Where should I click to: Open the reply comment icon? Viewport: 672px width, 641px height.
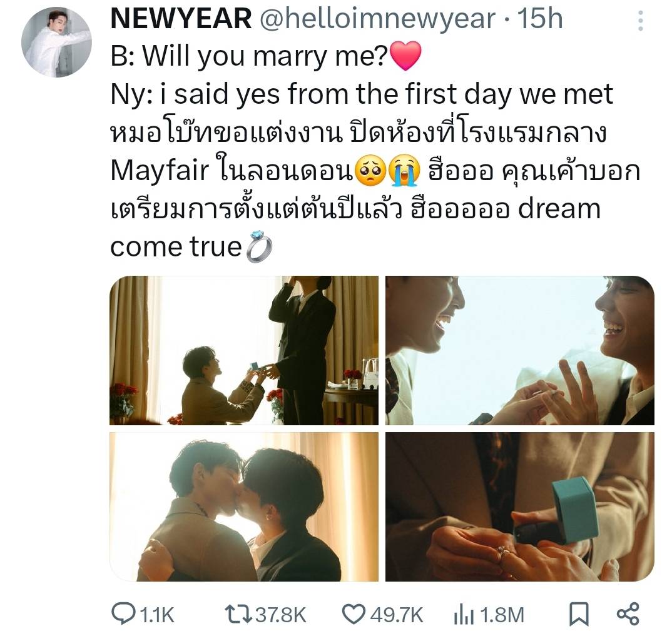pyautogui.click(x=123, y=613)
